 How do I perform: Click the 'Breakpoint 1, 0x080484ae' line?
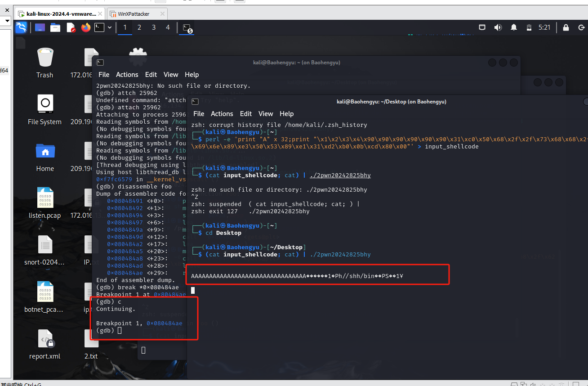[x=139, y=323]
